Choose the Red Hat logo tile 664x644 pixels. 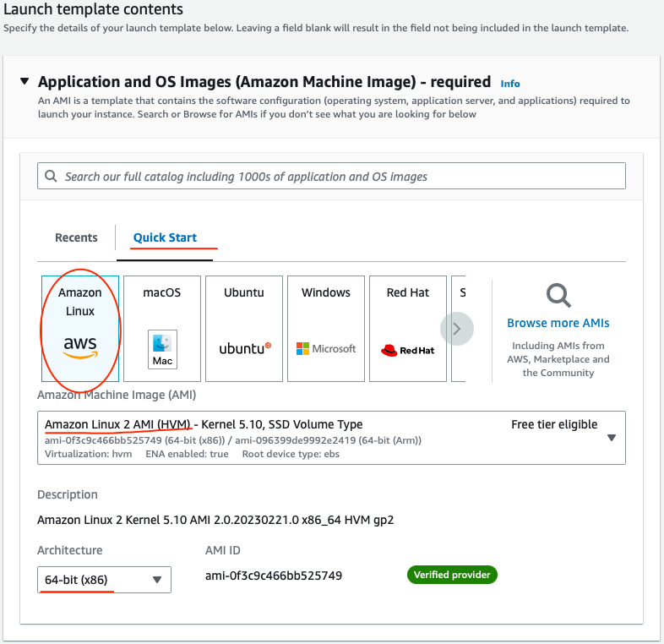point(408,329)
